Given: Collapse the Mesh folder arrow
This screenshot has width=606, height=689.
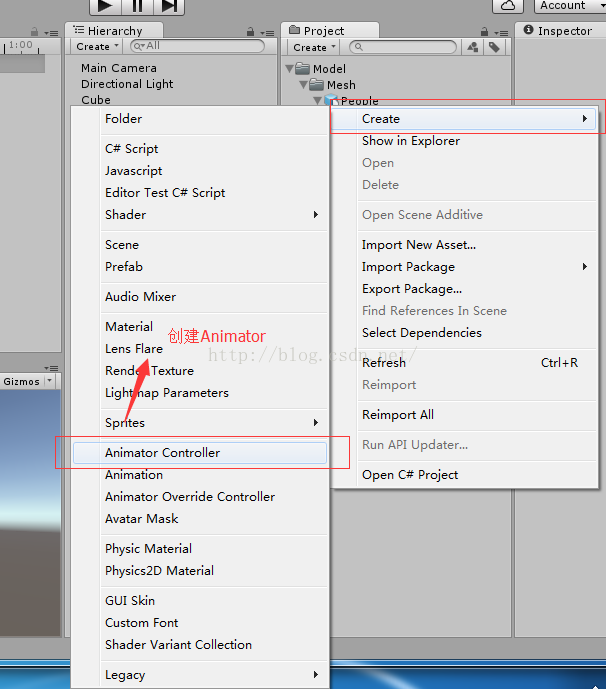Looking at the screenshot, I should point(303,84).
